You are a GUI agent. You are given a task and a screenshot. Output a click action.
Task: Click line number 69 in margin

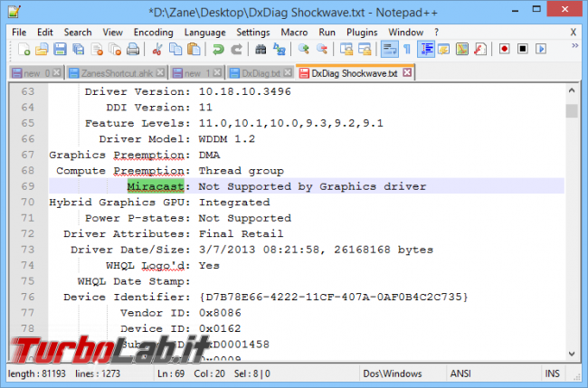click(x=28, y=186)
